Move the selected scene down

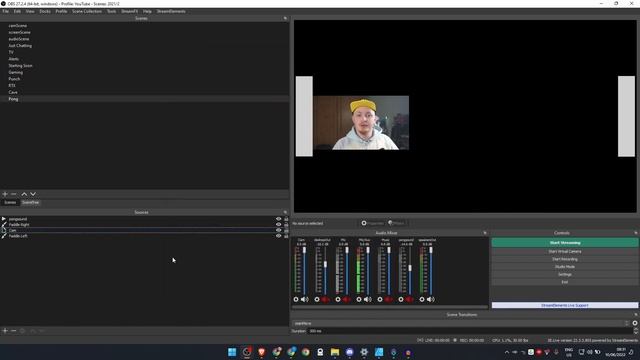(x=33, y=194)
